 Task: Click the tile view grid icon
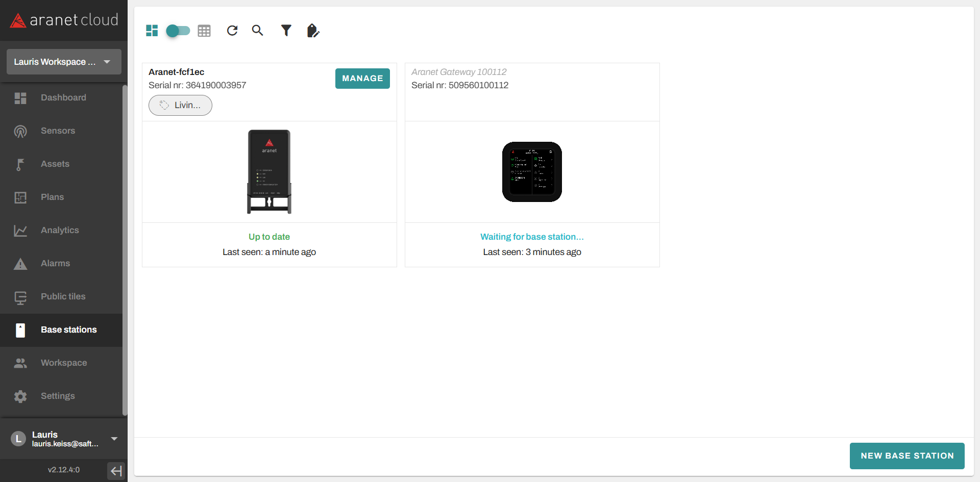click(152, 31)
